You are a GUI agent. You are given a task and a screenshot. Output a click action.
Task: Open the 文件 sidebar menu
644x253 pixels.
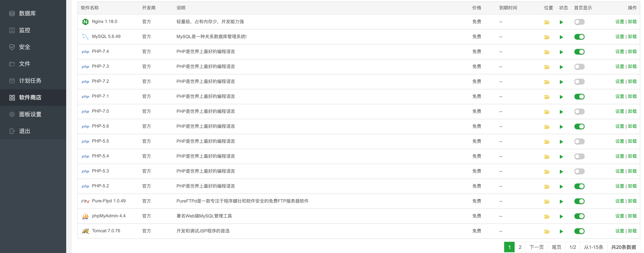[33, 64]
